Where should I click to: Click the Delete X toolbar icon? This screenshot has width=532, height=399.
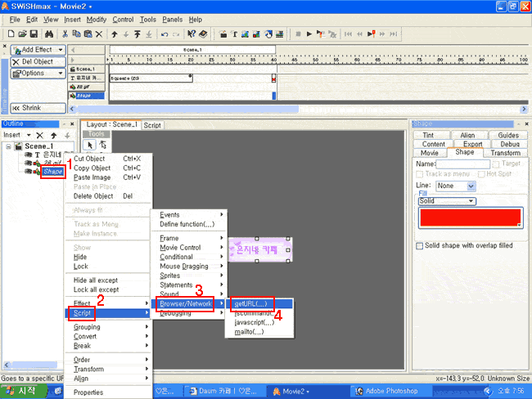pyautogui.click(x=99, y=34)
